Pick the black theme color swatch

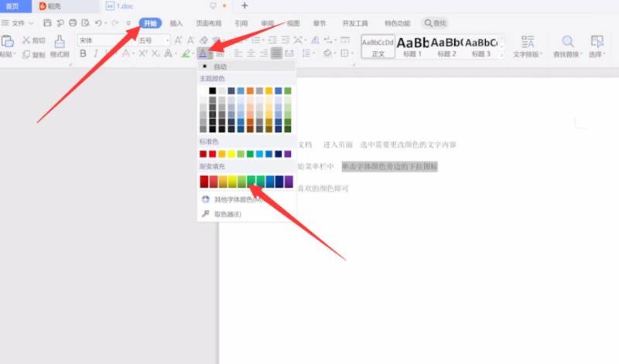pyautogui.click(x=212, y=90)
